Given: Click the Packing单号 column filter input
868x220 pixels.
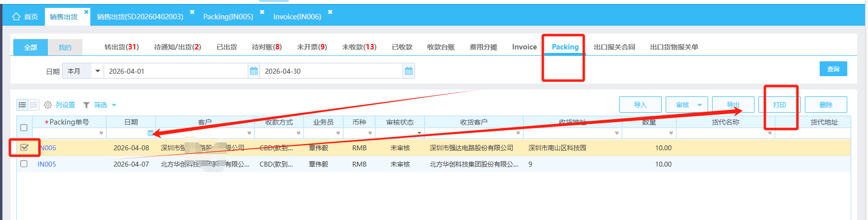Looking at the screenshot, I should coord(65,133).
